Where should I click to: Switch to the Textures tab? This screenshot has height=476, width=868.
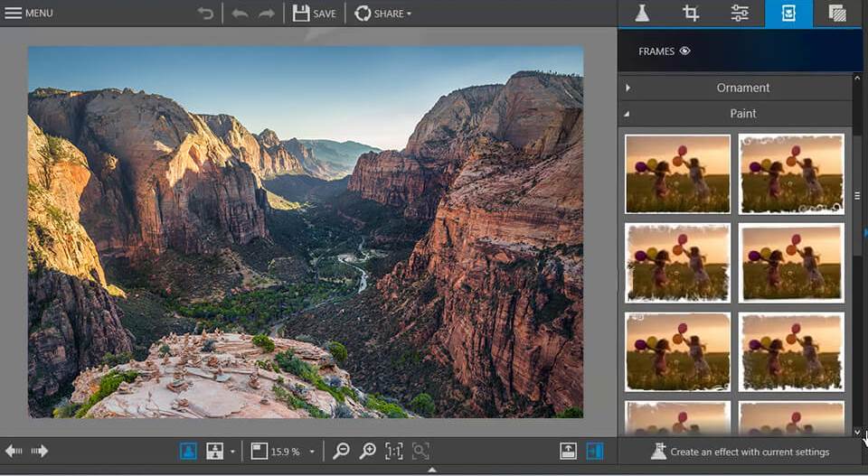click(x=837, y=14)
